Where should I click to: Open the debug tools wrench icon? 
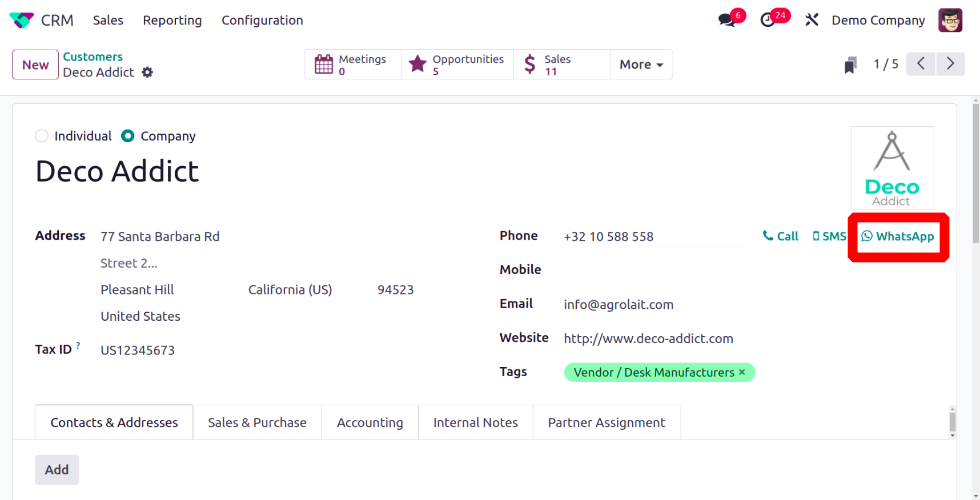(812, 20)
